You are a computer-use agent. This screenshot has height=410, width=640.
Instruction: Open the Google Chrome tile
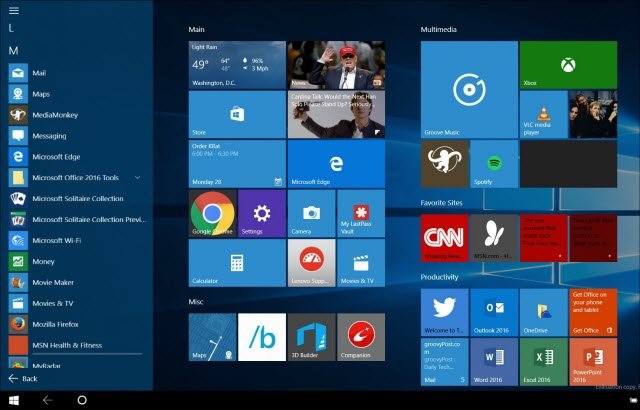212,213
